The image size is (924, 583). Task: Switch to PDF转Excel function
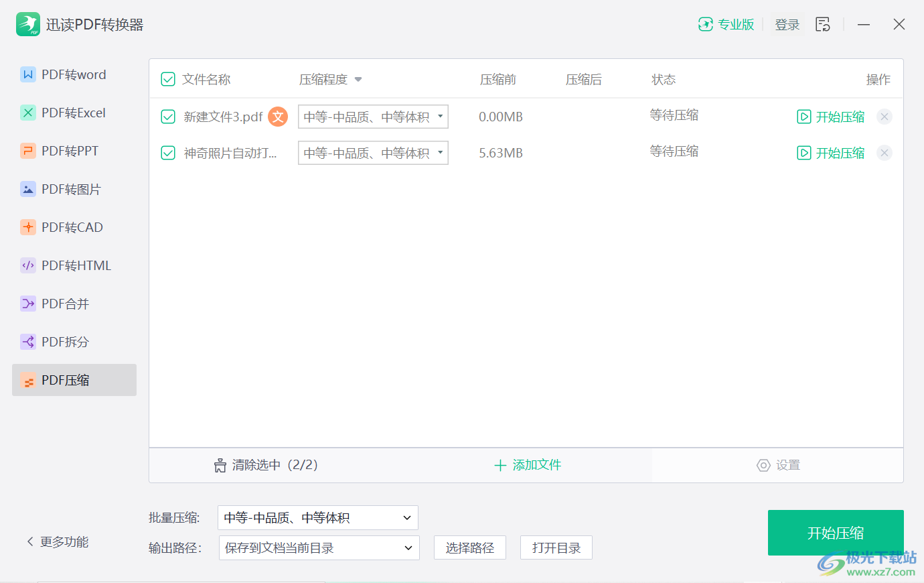tap(74, 113)
